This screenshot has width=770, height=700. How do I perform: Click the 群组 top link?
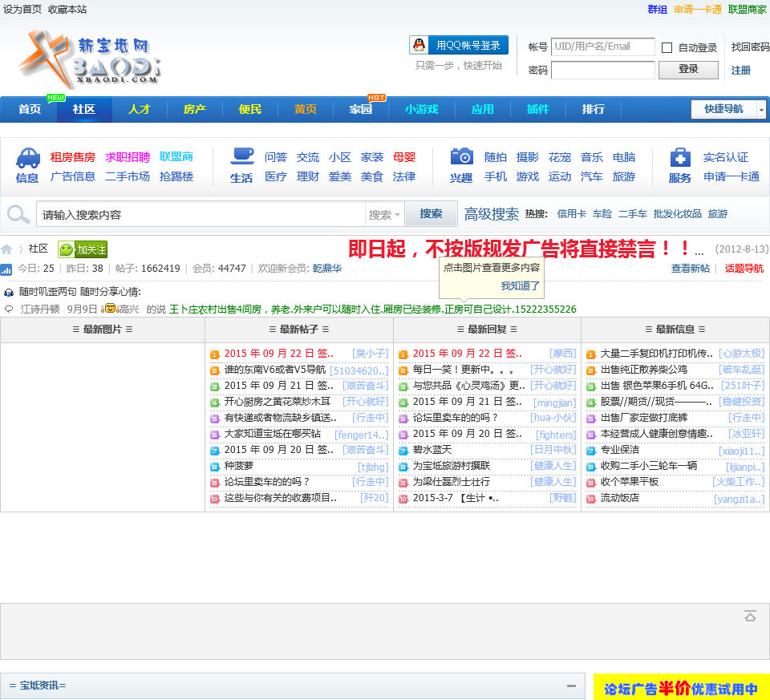click(657, 10)
